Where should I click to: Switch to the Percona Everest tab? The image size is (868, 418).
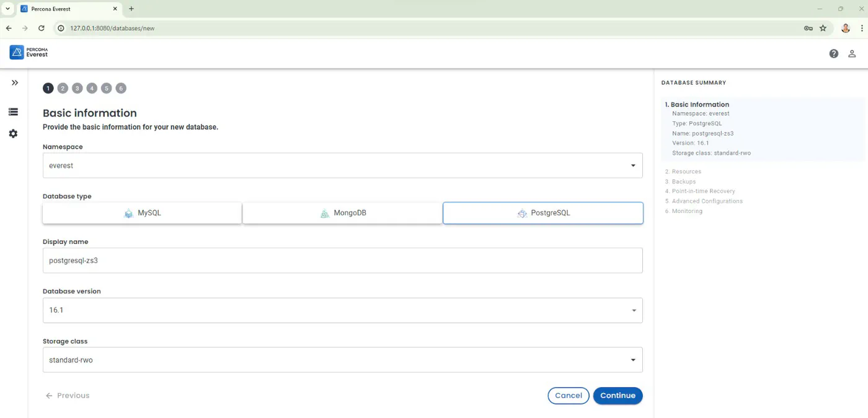coord(68,9)
